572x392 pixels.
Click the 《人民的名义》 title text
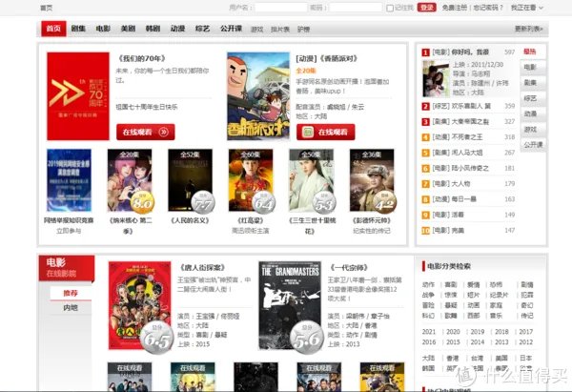click(190, 220)
